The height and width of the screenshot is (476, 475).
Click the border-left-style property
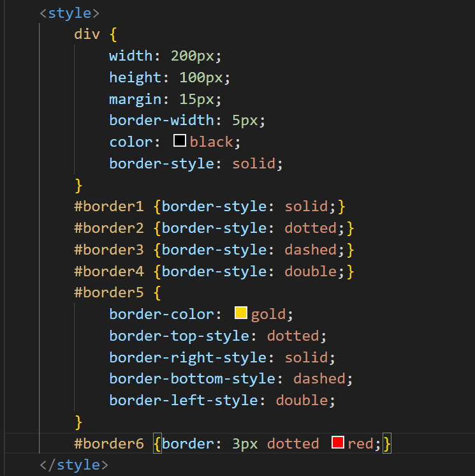tap(184, 401)
